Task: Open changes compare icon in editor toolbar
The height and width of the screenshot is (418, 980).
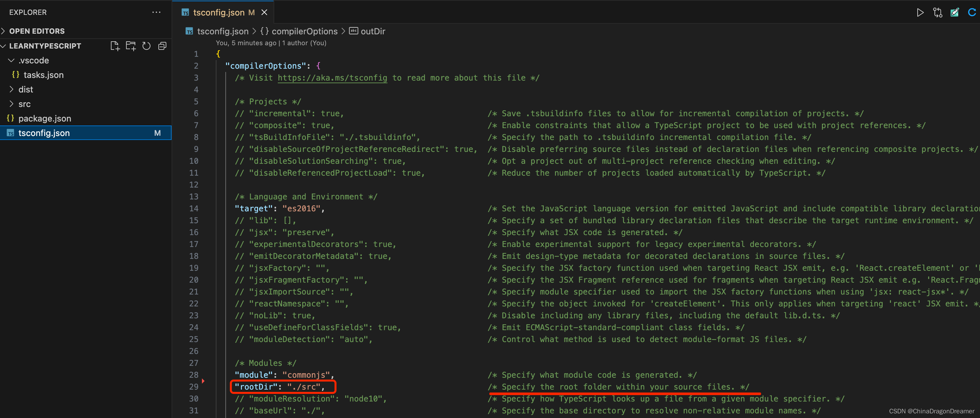Action: click(x=938, y=13)
